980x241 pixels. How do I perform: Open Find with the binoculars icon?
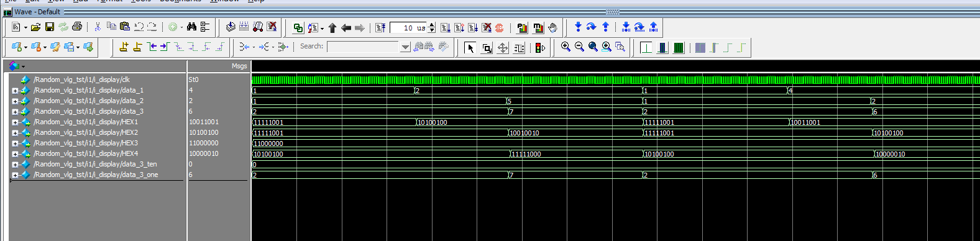click(x=191, y=27)
